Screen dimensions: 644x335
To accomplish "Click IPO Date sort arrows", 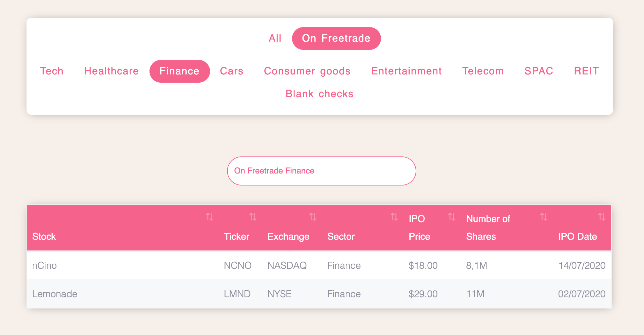I will [602, 217].
